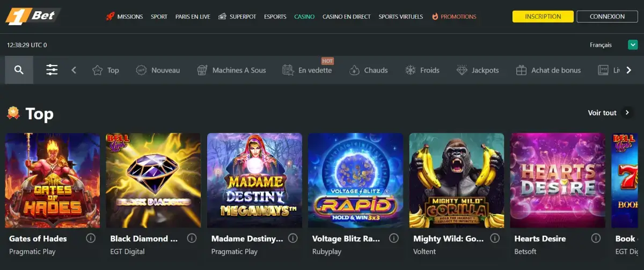
Task: Open the casino search magnifier icon
Action: click(19, 70)
